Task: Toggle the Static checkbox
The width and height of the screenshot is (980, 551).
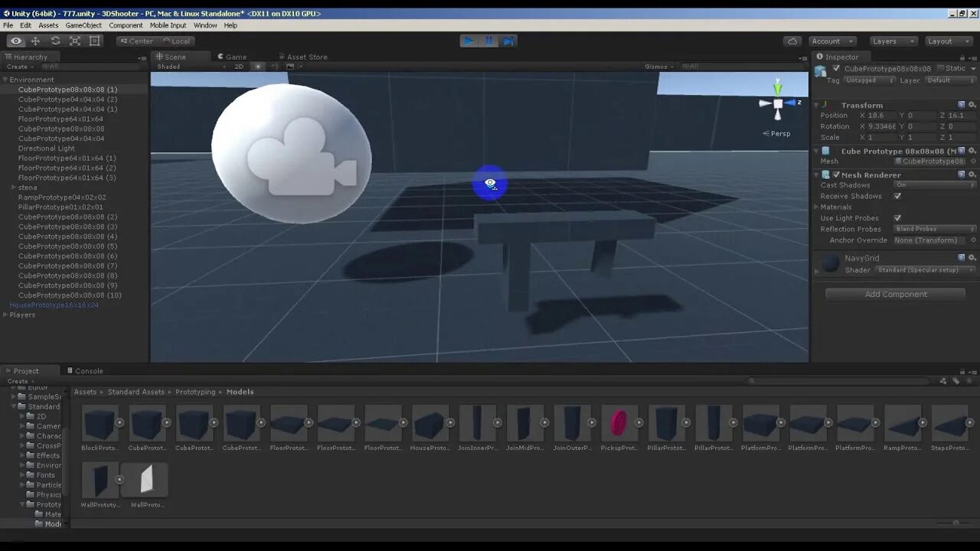Action: click(941, 68)
